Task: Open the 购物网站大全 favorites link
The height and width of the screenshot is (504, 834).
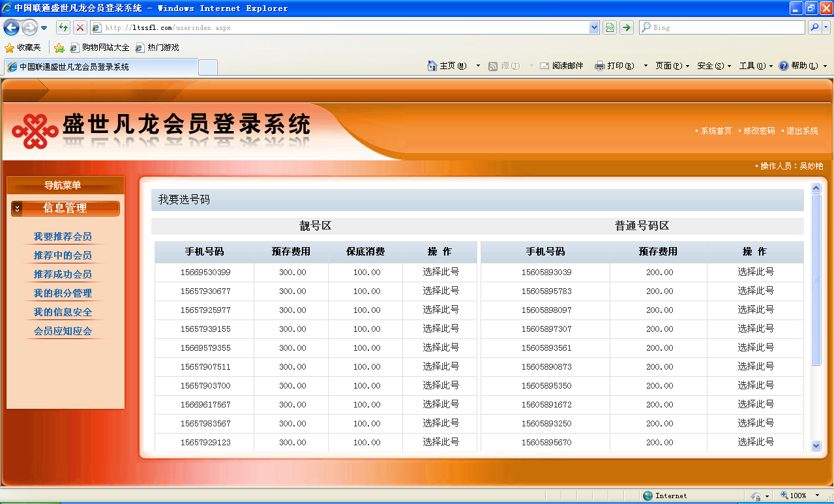Action: (x=100, y=48)
